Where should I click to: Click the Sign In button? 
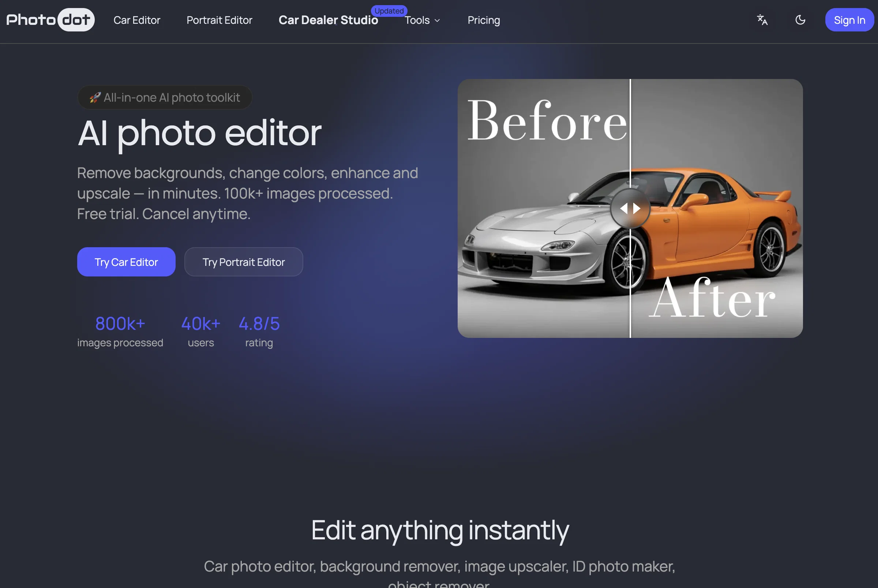tap(849, 20)
